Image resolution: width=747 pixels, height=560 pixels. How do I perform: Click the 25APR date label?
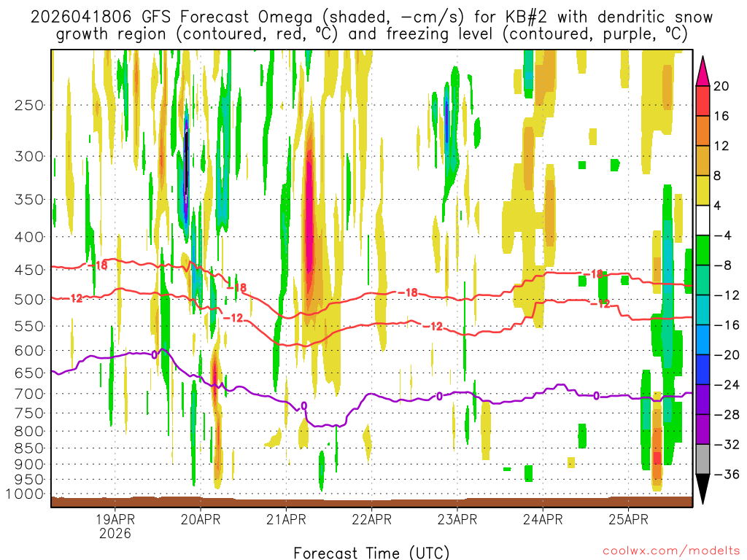pos(628,519)
